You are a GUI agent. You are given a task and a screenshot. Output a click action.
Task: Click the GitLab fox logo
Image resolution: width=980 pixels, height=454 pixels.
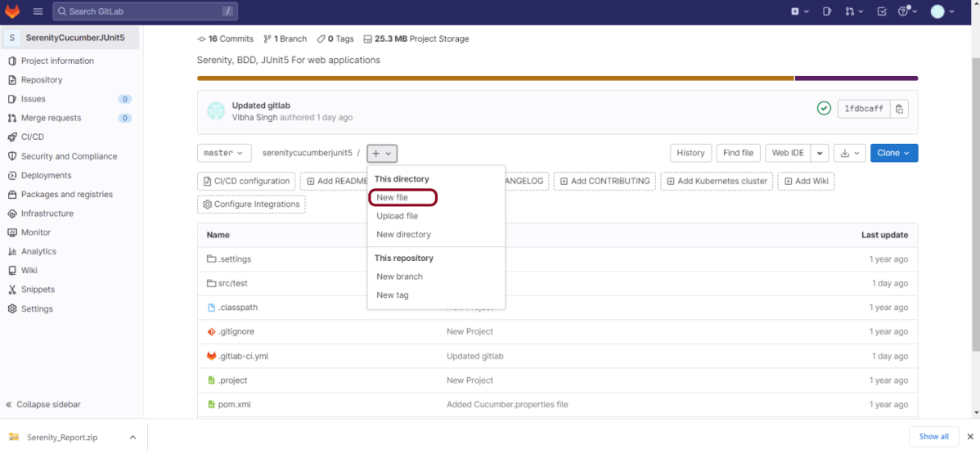tap(12, 11)
